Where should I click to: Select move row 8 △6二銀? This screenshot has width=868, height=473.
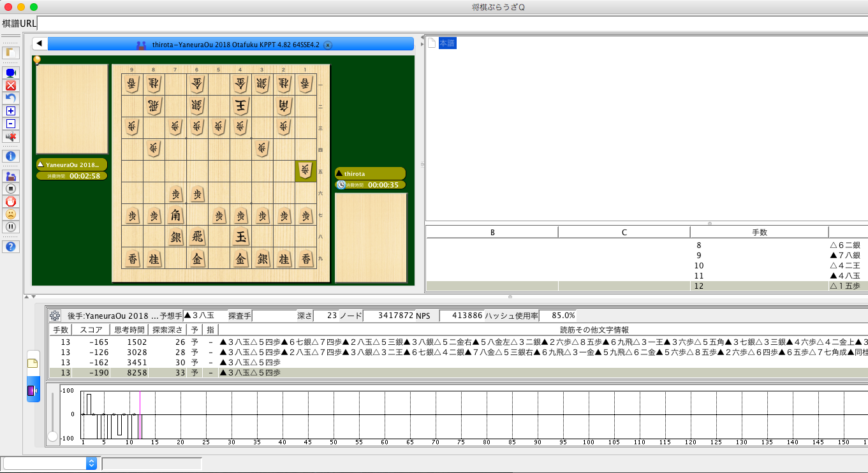click(647, 245)
